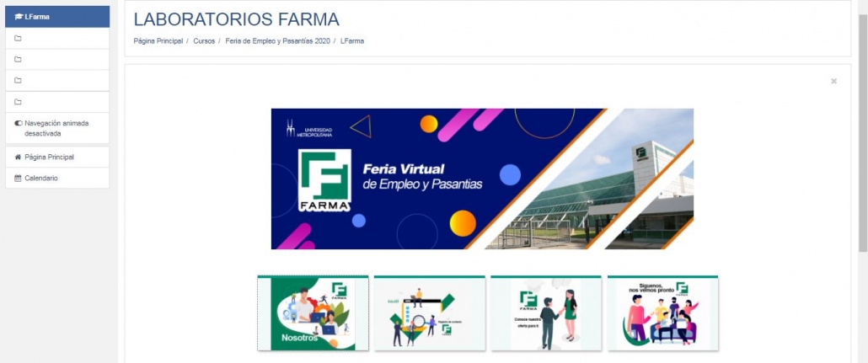
Task: Open the fourth folder icon in sidebar
Action: click(18, 102)
